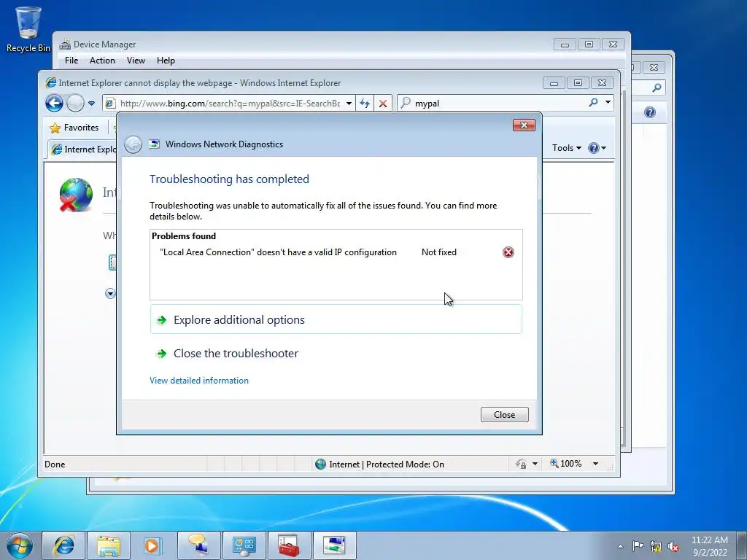
Task: Click the red Not fixed error icon
Action: [508, 252]
